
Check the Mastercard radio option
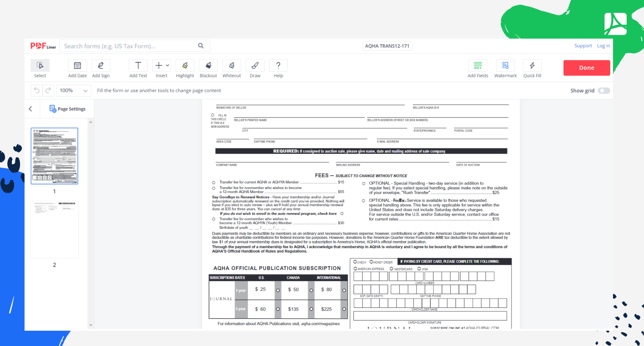[391, 269]
